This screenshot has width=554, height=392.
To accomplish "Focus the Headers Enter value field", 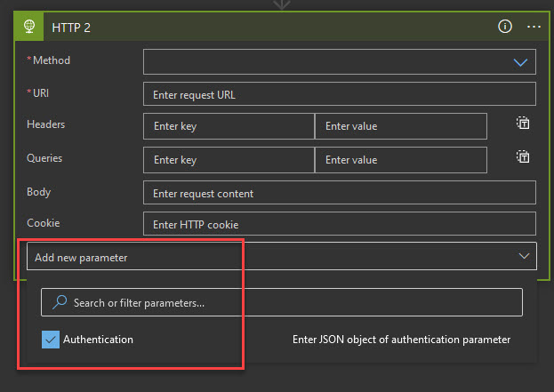I will coord(400,126).
